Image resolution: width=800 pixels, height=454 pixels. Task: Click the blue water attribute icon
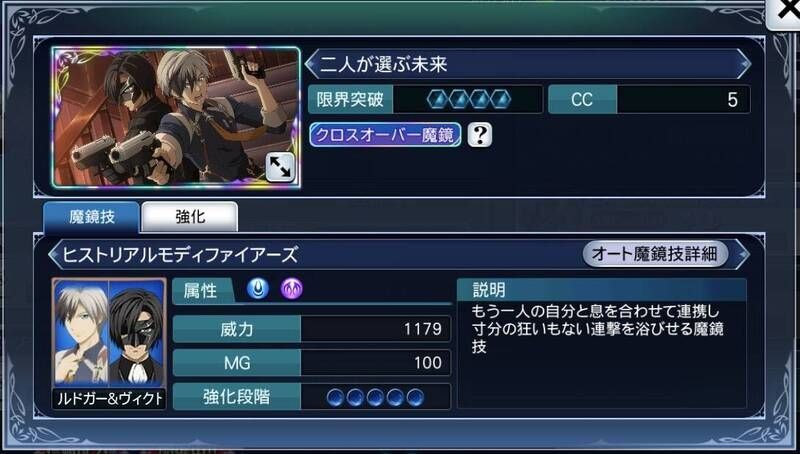tap(258, 289)
